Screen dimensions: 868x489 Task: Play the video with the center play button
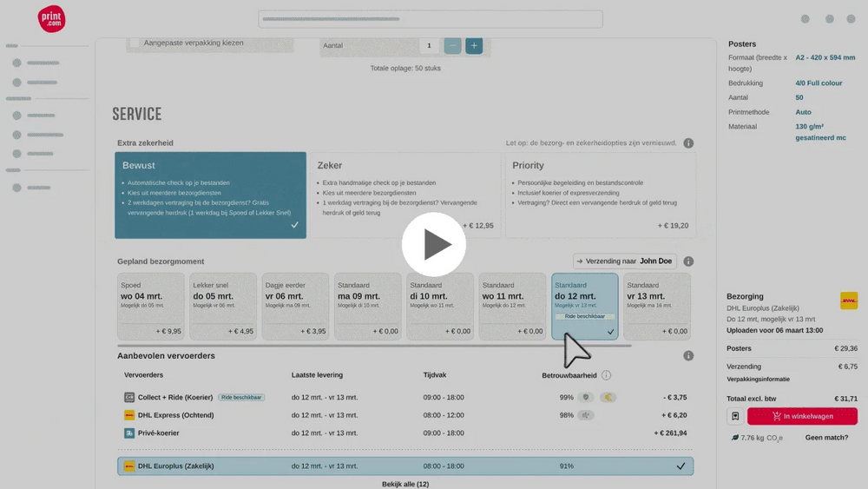coord(434,245)
